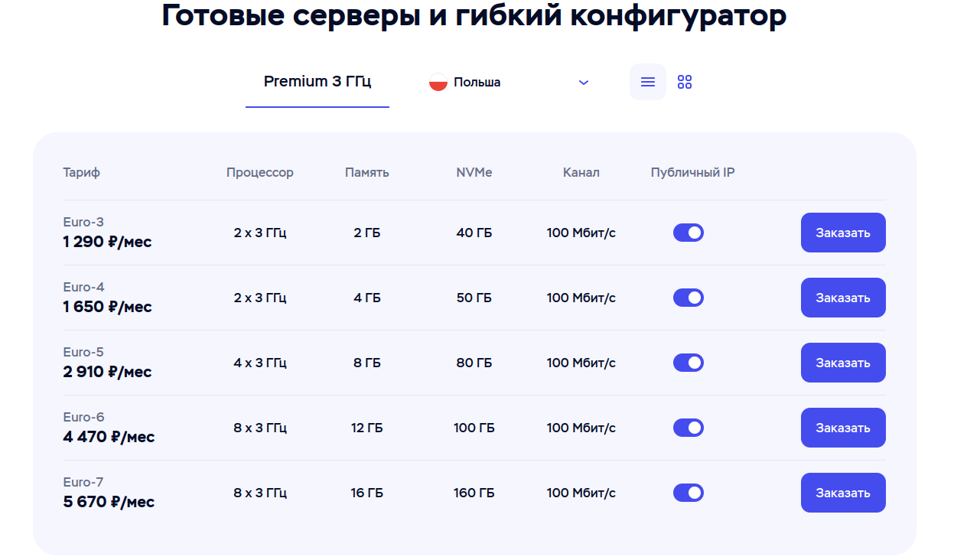Viewport: 954px width, 560px height.
Task: Click the Публичный IP column header
Action: pos(692,173)
